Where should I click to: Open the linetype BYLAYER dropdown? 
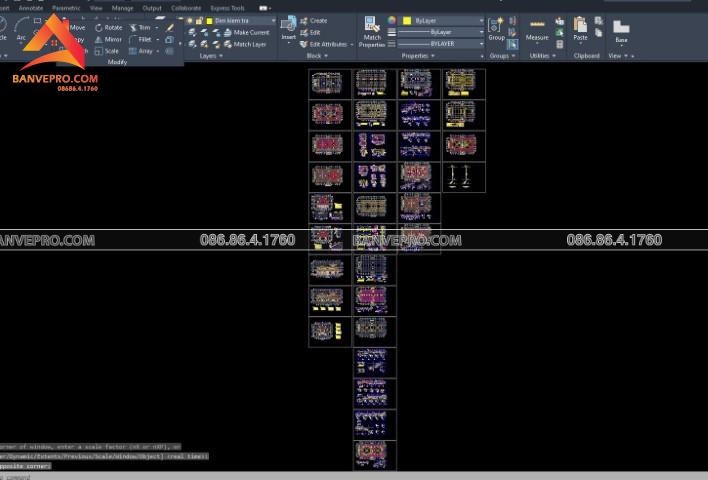481,44
